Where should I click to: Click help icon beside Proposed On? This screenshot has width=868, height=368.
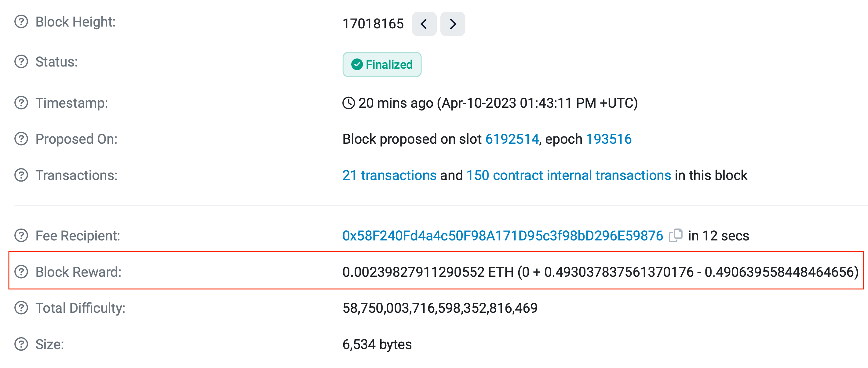pos(21,139)
